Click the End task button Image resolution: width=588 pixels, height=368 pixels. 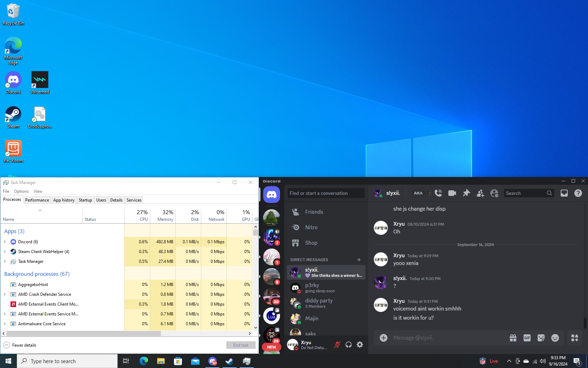coord(241,345)
